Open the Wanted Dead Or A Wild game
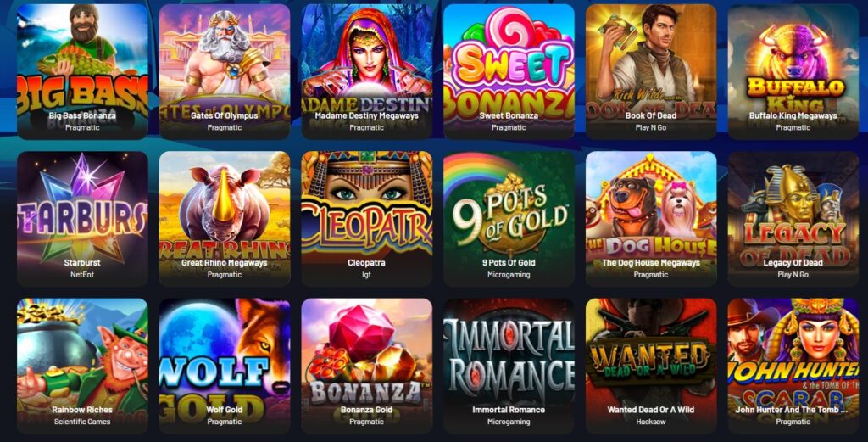 coord(651,366)
